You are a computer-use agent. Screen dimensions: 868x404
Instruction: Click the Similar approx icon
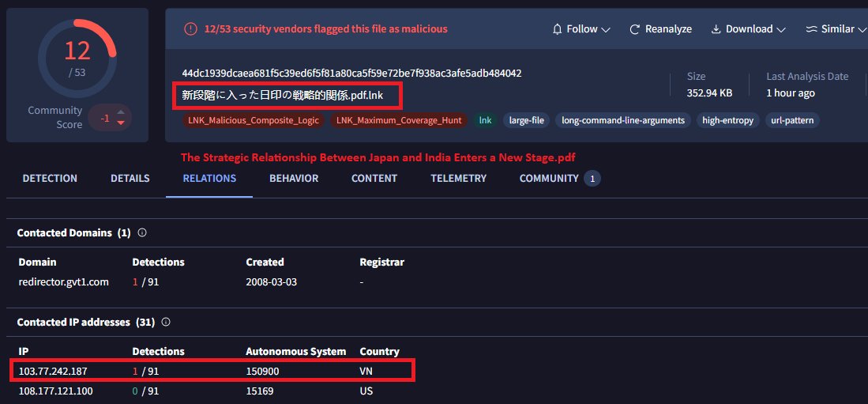tap(812, 28)
